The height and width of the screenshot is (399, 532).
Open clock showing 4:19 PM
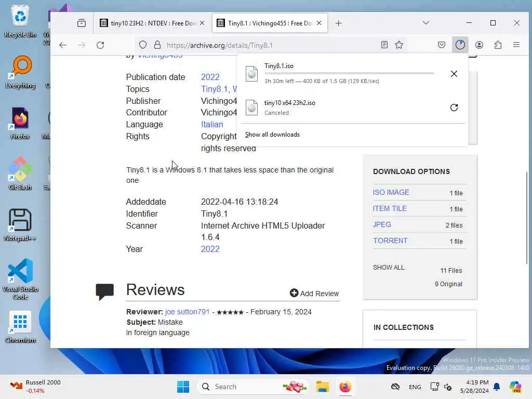point(474,387)
